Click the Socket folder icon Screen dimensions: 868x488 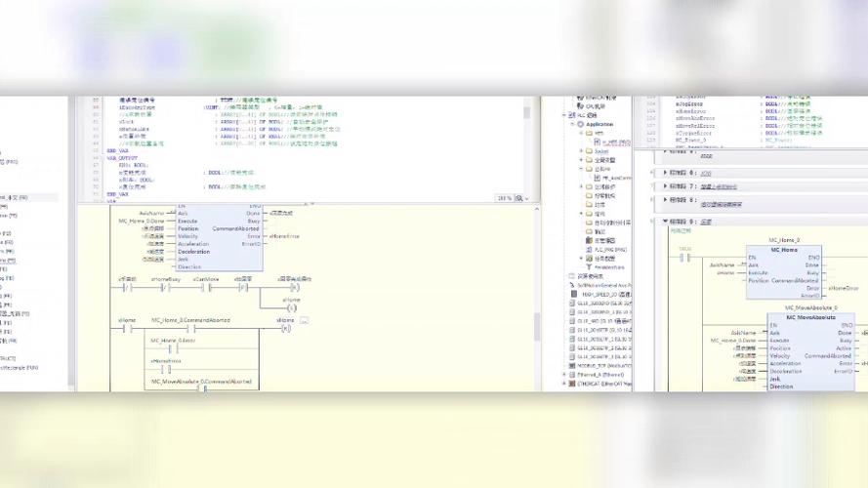point(589,151)
